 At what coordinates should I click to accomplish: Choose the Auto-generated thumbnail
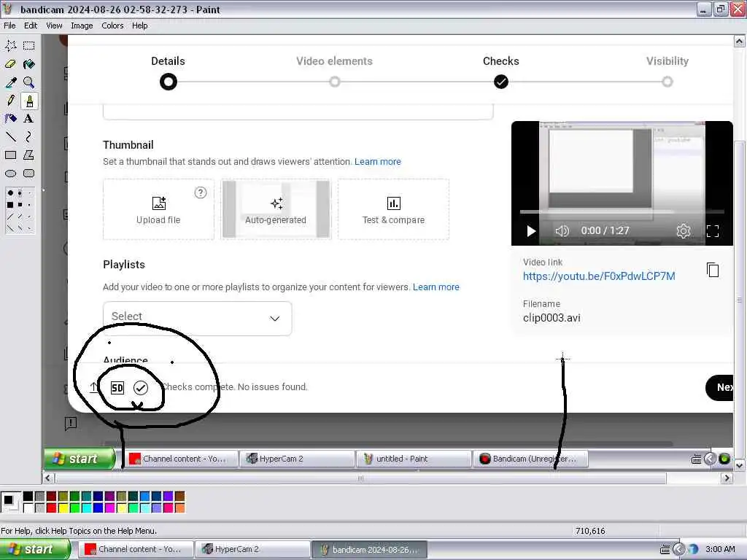click(276, 209)
